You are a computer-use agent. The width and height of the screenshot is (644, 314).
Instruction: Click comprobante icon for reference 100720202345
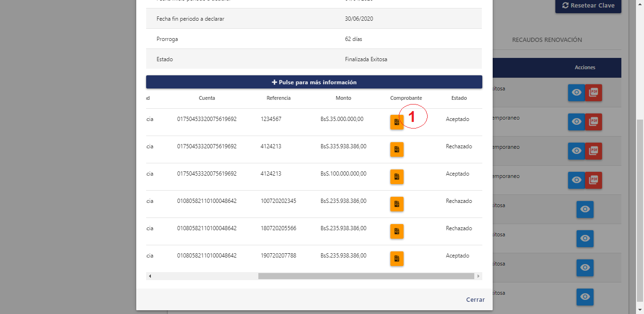click(x=396, y=204)
